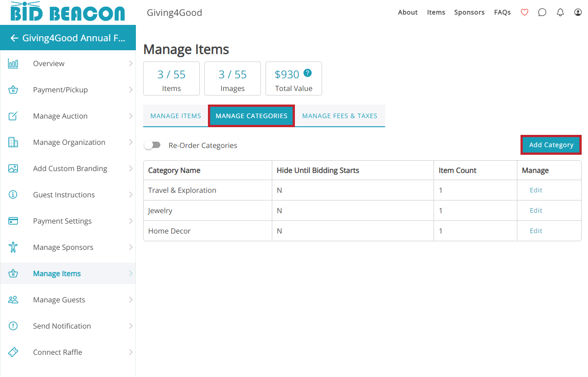Expand the Manage Items chevron
588x377 pixels.
pos(130,273)
